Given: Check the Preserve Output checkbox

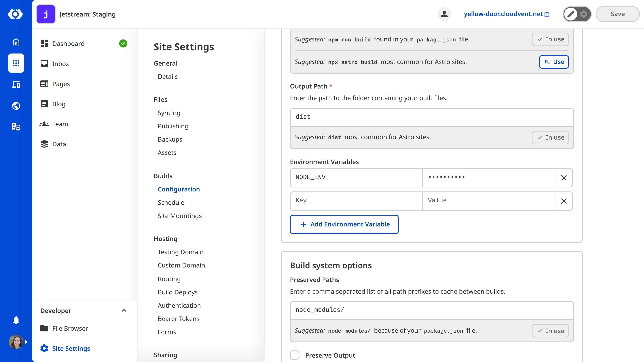Looking at the screenshot, I should pos(295,355).
